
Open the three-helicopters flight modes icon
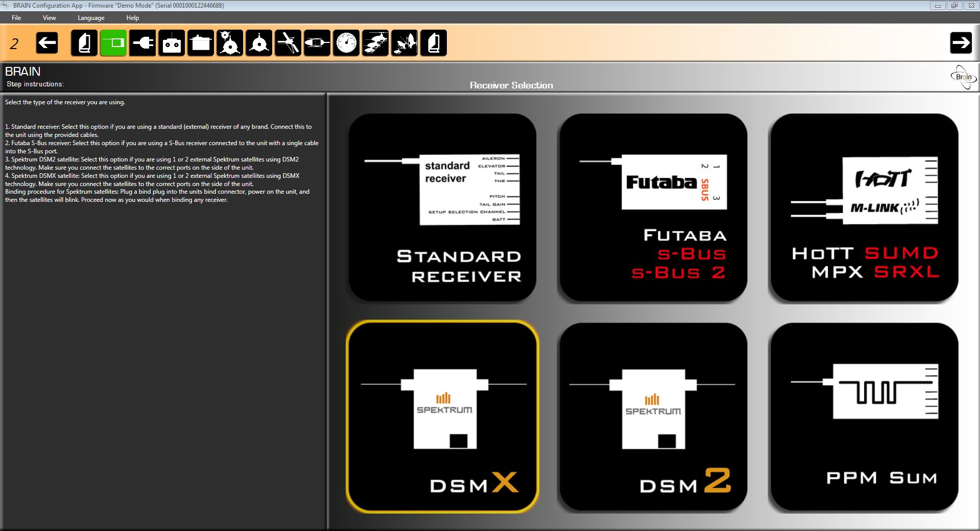pos(375,43)
